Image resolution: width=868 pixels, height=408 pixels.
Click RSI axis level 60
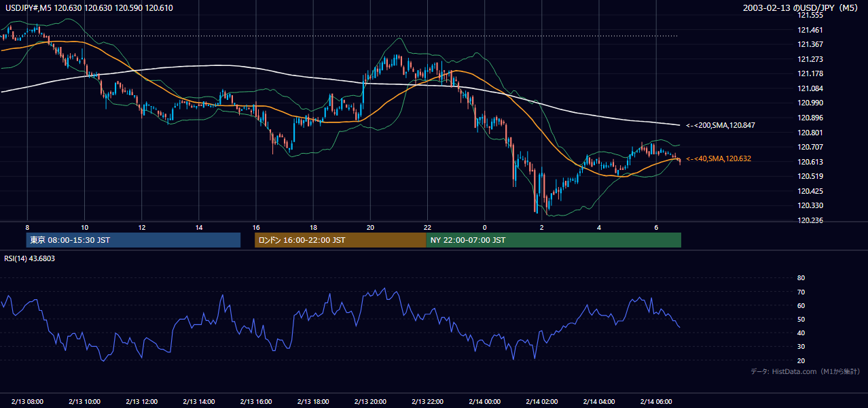(801, 305)
